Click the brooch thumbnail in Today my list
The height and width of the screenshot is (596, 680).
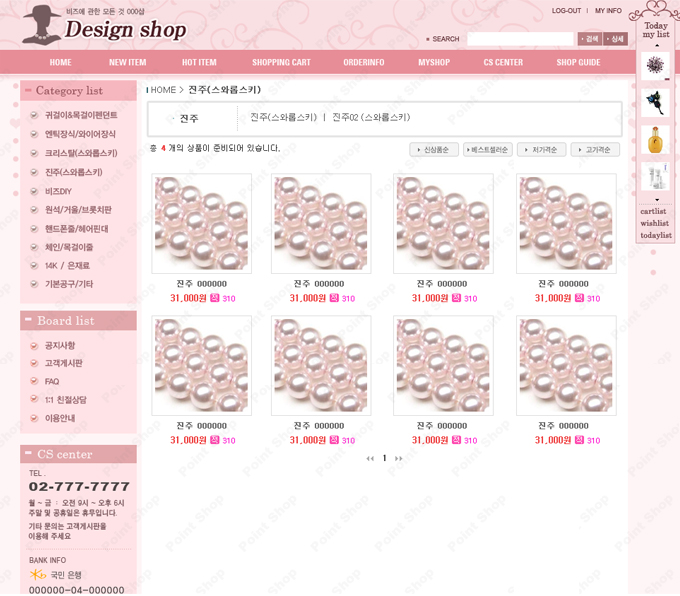pyautogui.click(x=655, y=65)
